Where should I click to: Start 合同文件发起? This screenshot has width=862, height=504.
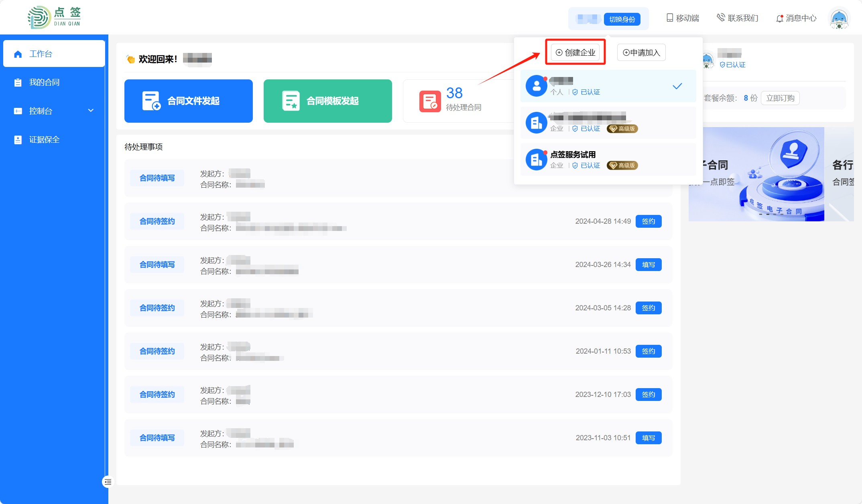click(189, 101)
